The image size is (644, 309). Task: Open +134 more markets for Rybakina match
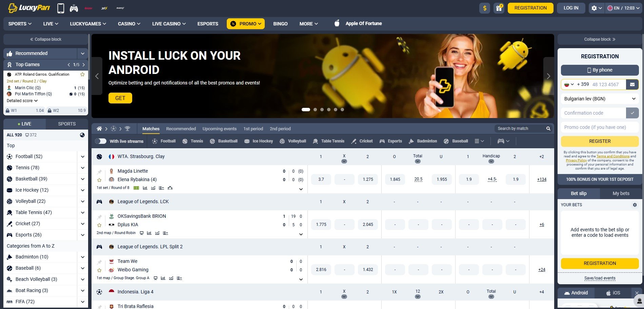point(542,179)
